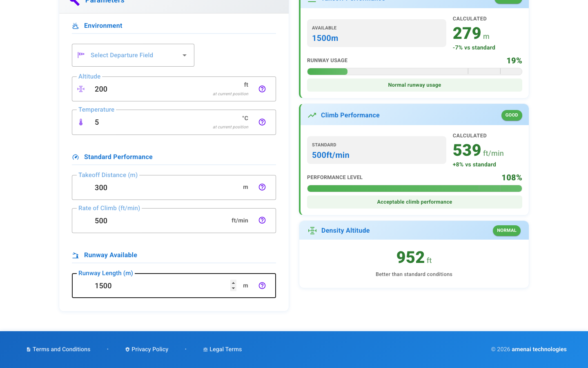
Task: Open Terms and Conditions link
Action: 61,349
